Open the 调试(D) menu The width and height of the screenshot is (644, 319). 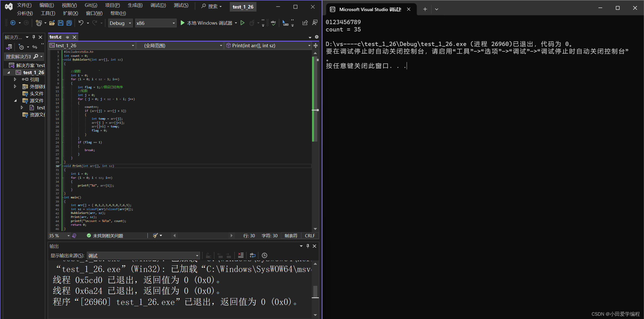pos(158,5)
